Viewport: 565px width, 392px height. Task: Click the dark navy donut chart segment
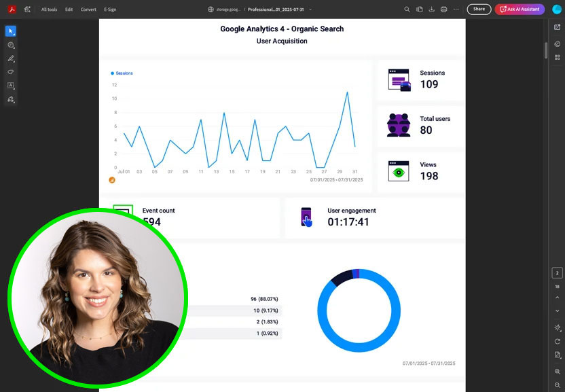pyautogui.click(x=342, y=277)
